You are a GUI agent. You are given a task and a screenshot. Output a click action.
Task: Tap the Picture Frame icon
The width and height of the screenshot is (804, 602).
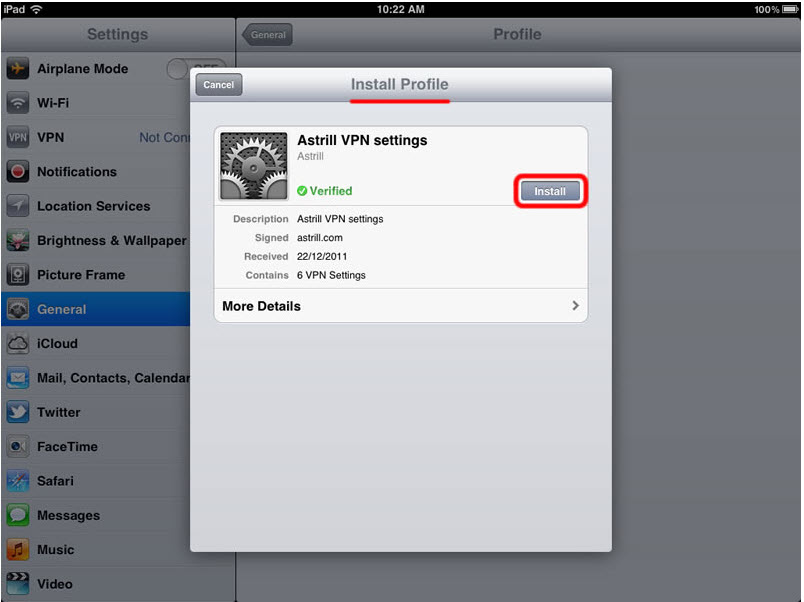pos(18,274)
